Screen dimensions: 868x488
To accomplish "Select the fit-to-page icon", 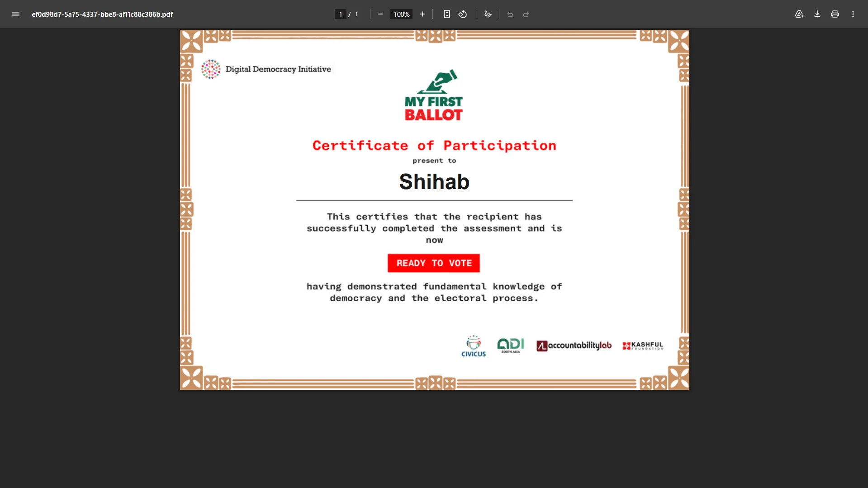I will pos(446,14).
